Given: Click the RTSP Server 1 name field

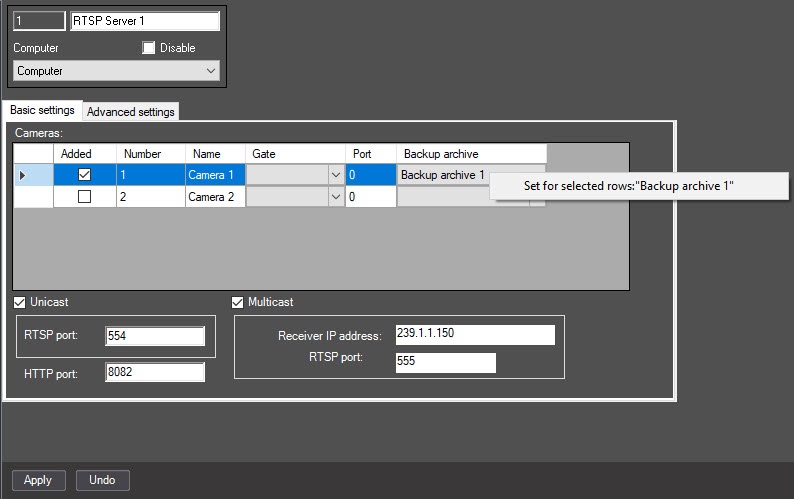Looking at the screenshot, I should tap(145, 21).
